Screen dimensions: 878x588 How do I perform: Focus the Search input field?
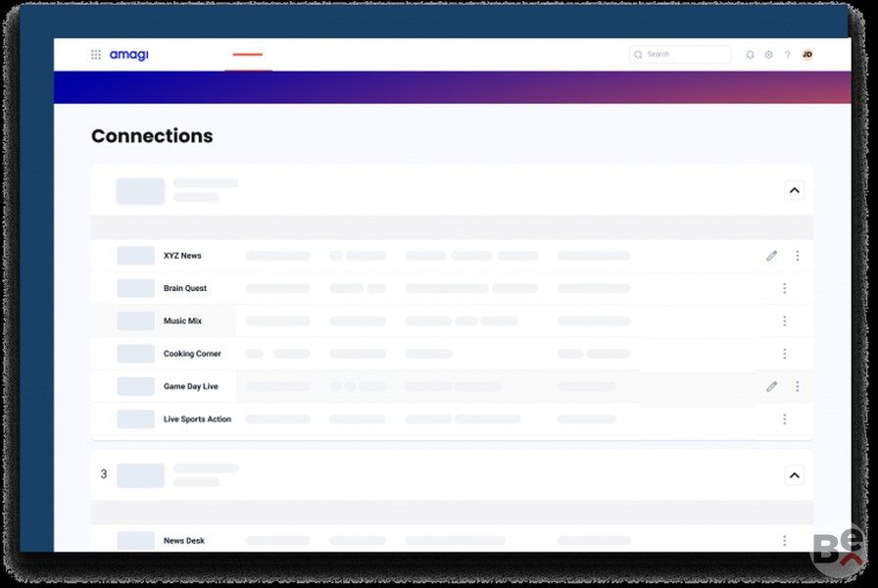[680, 54]
